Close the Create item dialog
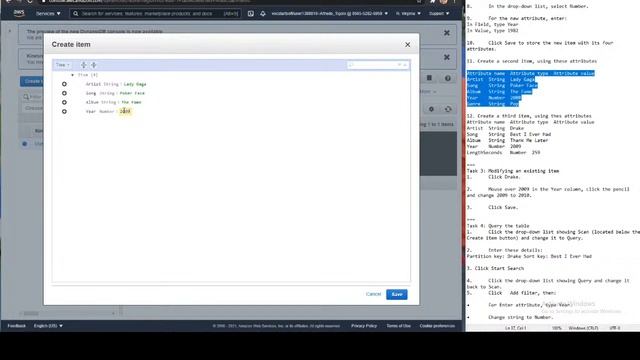Viewport: 640px width, 360px height. (407, 44)
